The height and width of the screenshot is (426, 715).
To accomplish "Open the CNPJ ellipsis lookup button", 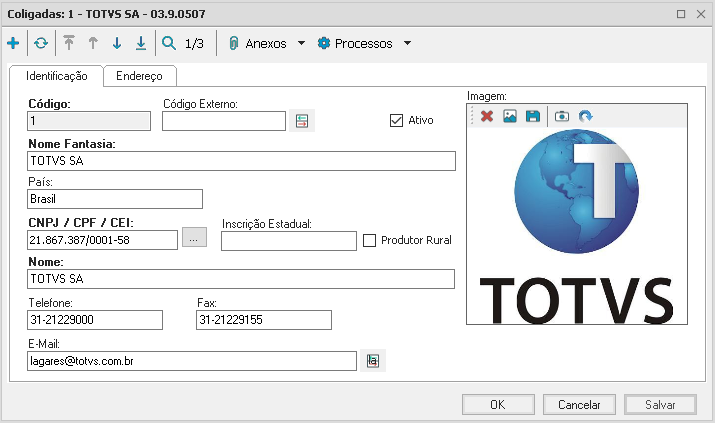I will [194, 238].
